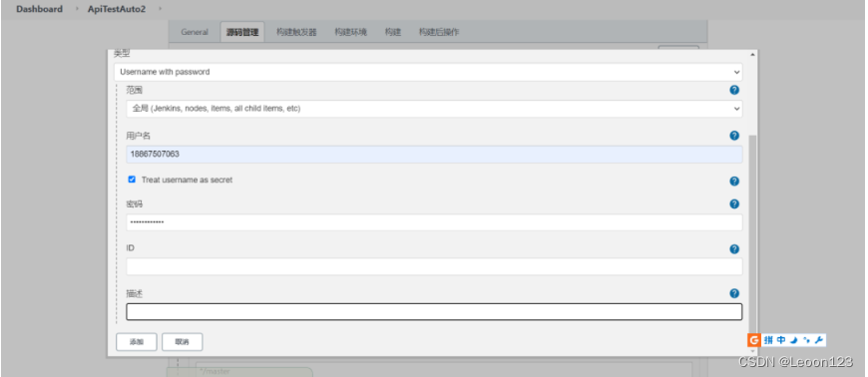Toggle the 中 Chinese/English mode in IME bar

pos(781,340)
